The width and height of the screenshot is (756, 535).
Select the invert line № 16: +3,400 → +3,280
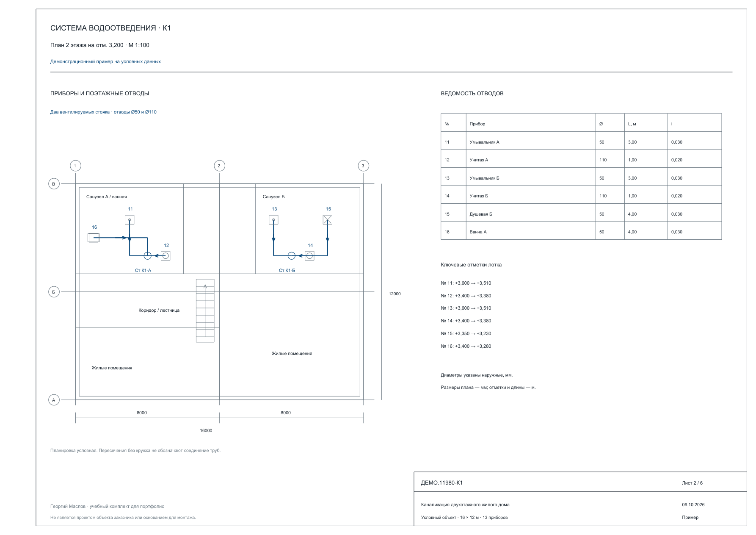point(466,347)
